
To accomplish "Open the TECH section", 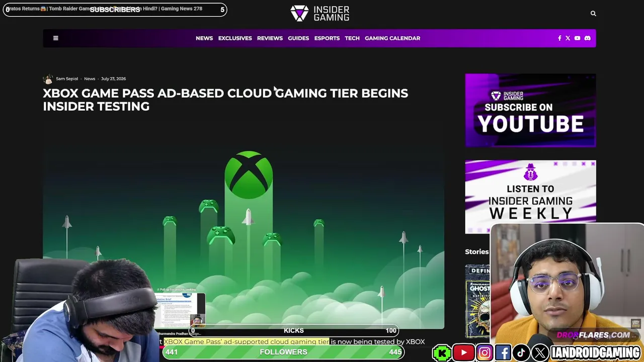I will tap(352, 38).
